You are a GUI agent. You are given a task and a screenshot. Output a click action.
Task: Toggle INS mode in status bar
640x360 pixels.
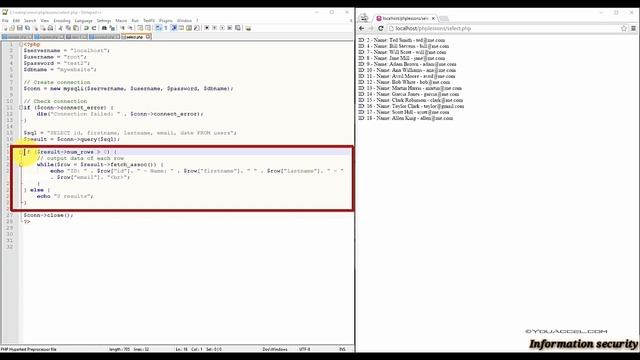point(342,349)
